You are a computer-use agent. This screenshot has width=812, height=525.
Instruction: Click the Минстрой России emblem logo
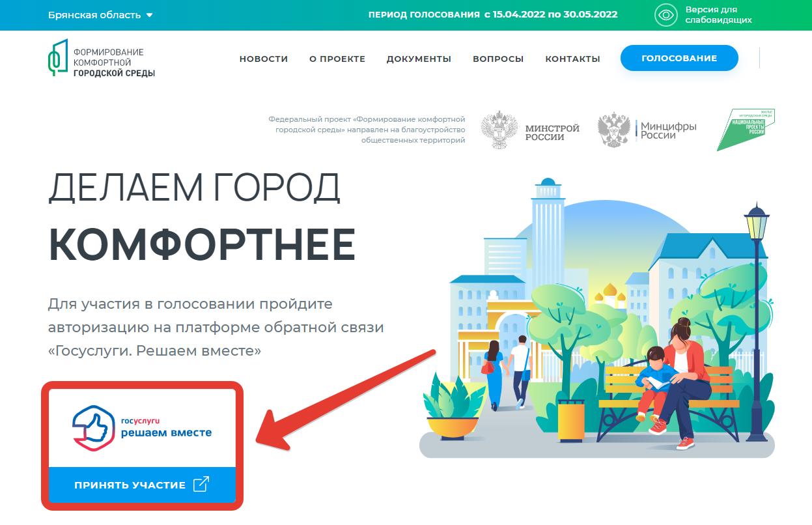(x=530, y=130)
